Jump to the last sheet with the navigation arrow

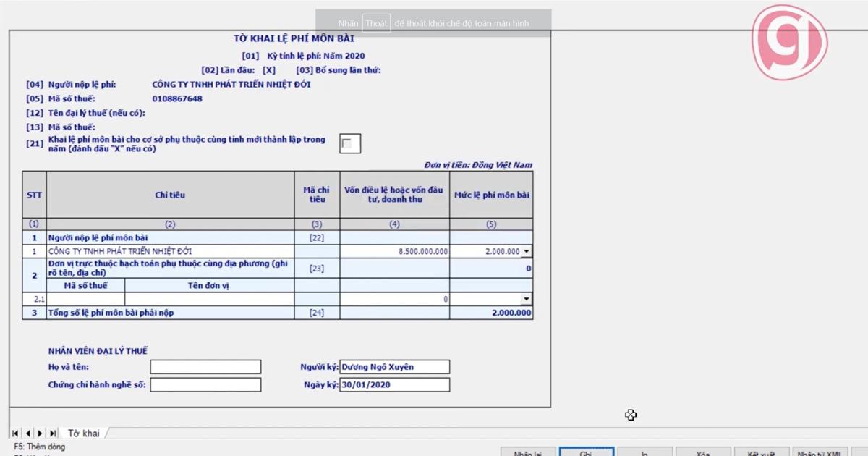(52, 433)
